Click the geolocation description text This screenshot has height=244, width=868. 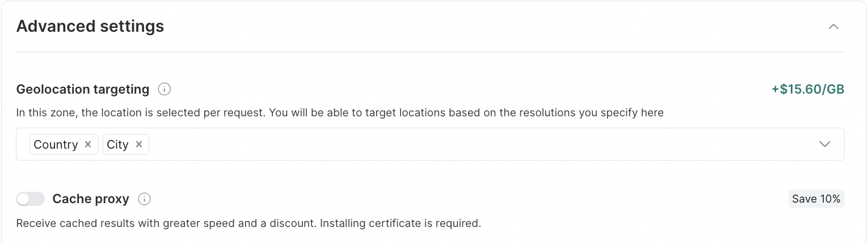340,112
